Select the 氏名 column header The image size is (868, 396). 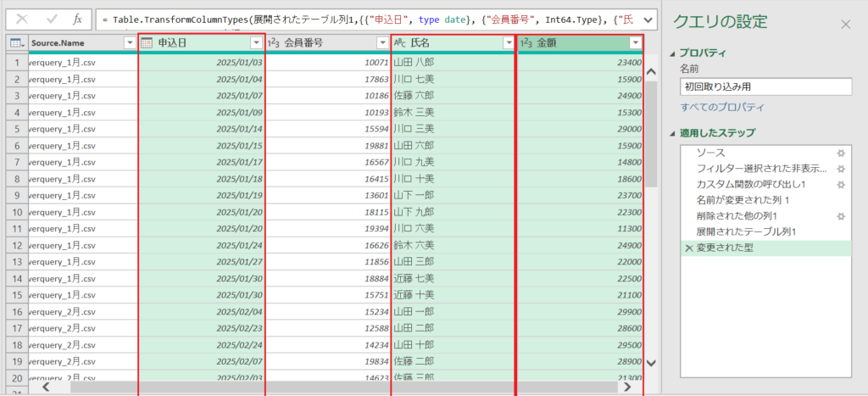point(454,43)
